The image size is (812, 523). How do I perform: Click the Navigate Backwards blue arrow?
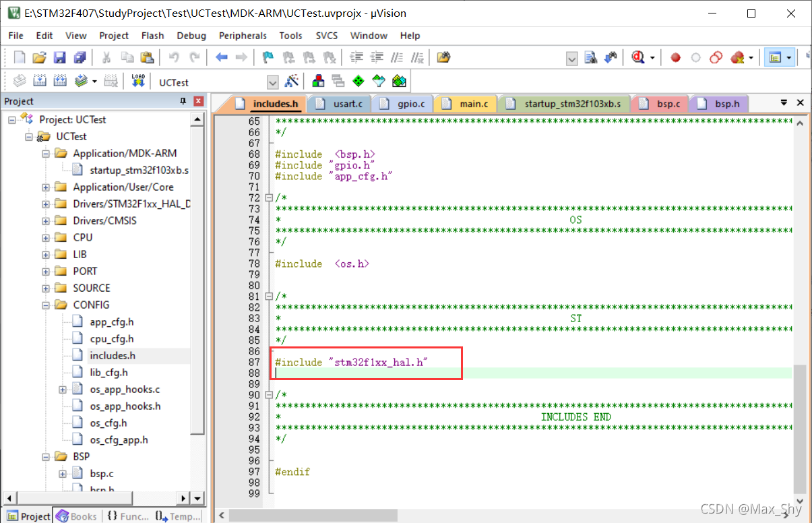coord(221,58)
